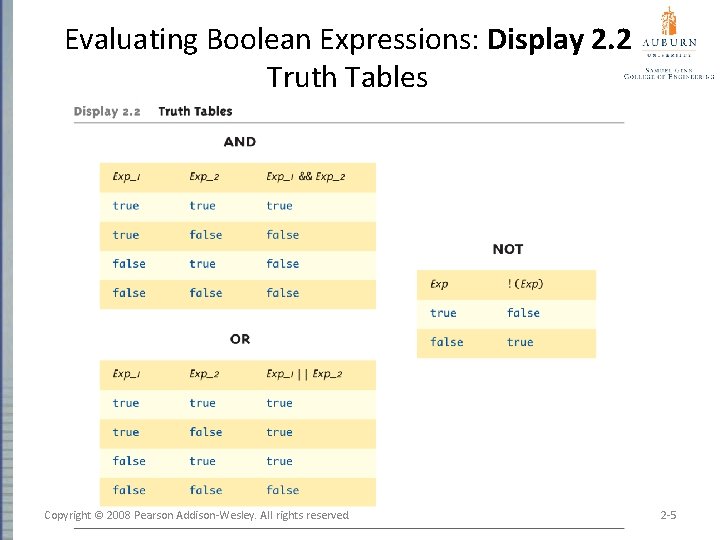Click the Exp_2 header in the OR table
The image size is (720, 540).
pos(203,374)
